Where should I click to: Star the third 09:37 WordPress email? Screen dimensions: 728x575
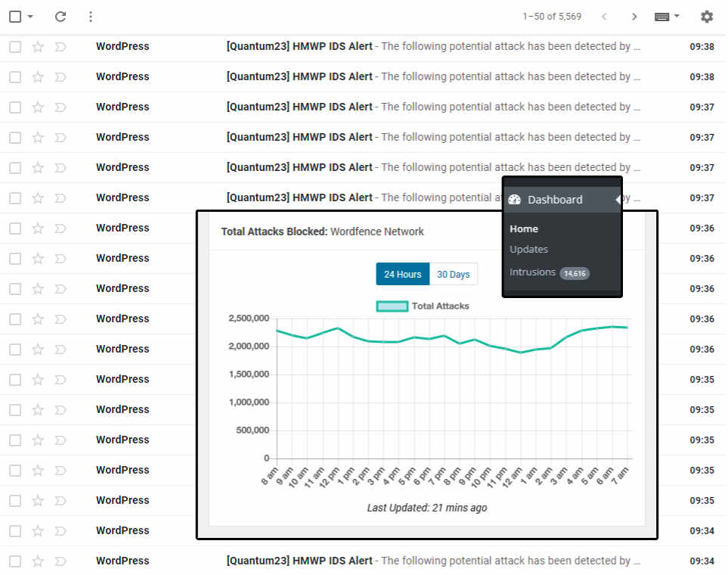[x=38, y=167]
